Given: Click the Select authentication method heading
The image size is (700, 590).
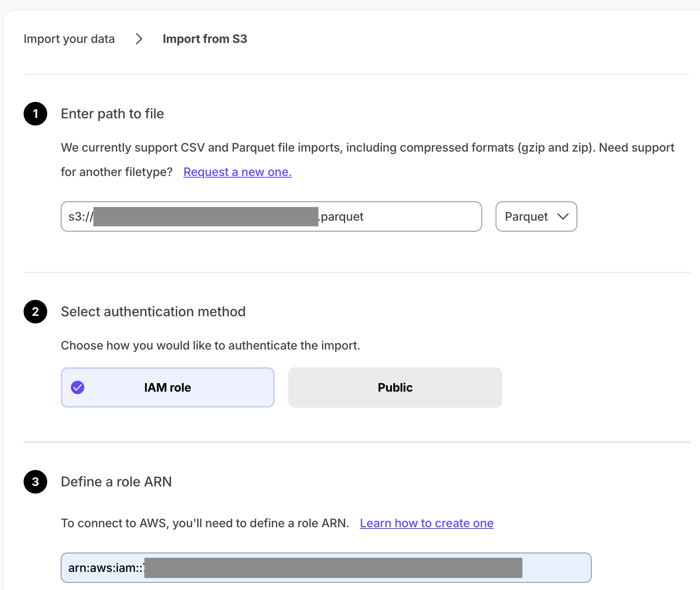Looking at the screenshot, I should [153, 312].
